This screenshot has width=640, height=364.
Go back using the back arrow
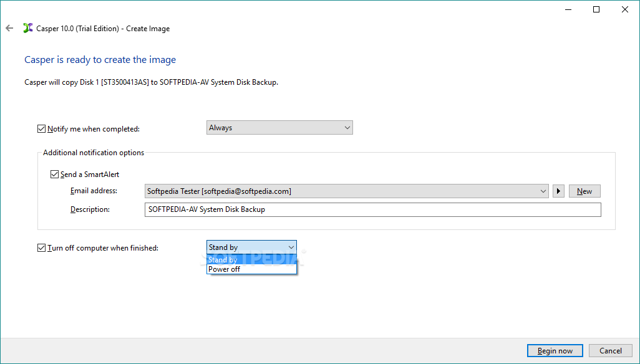(x=9, y=28)
